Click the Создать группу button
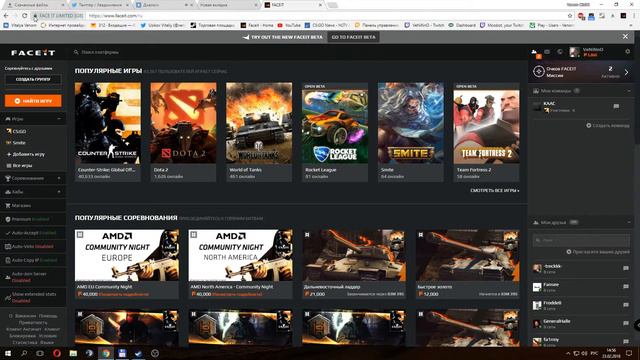This screenshot has height=360, width=640. click(33, 79)
